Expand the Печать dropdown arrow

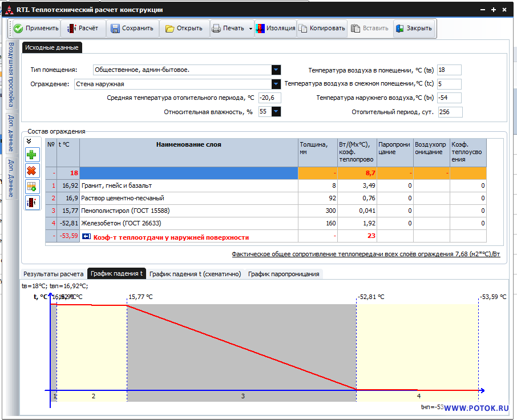[x=251, y=29]
